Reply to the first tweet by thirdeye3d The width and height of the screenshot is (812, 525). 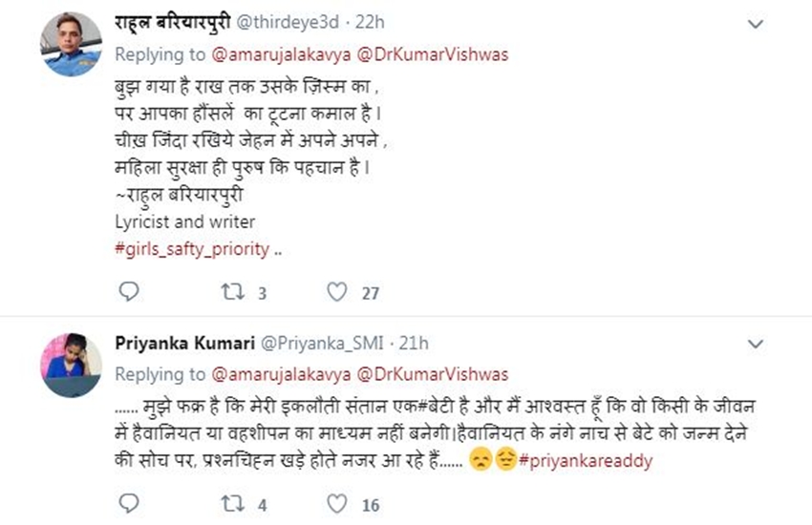(131, 293)
